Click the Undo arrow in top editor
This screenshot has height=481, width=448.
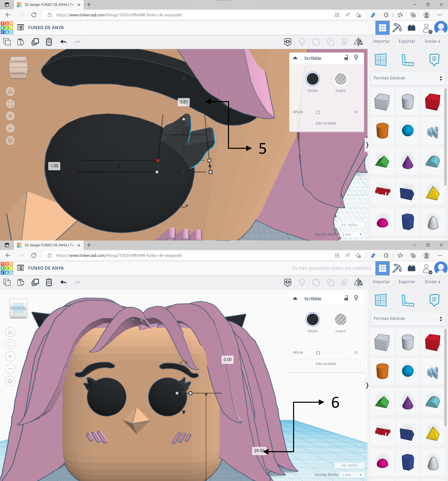pyautogui.click(x=63, y=42)
